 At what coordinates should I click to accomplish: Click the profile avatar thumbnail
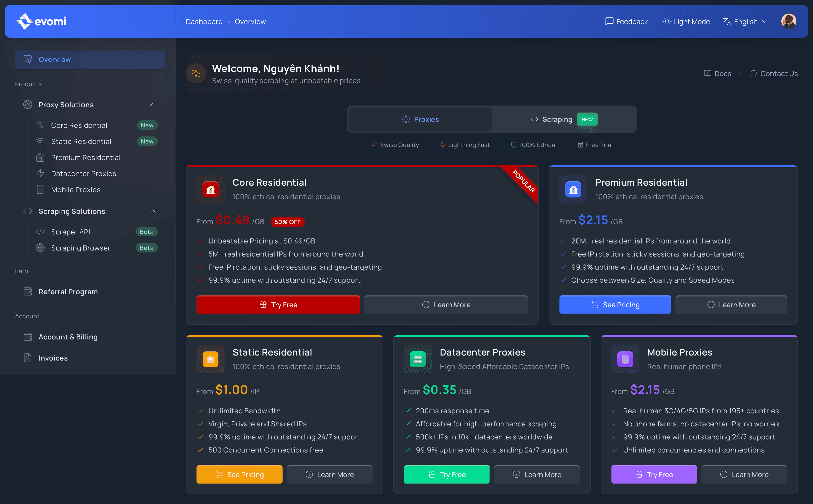(x=789, y=21)
